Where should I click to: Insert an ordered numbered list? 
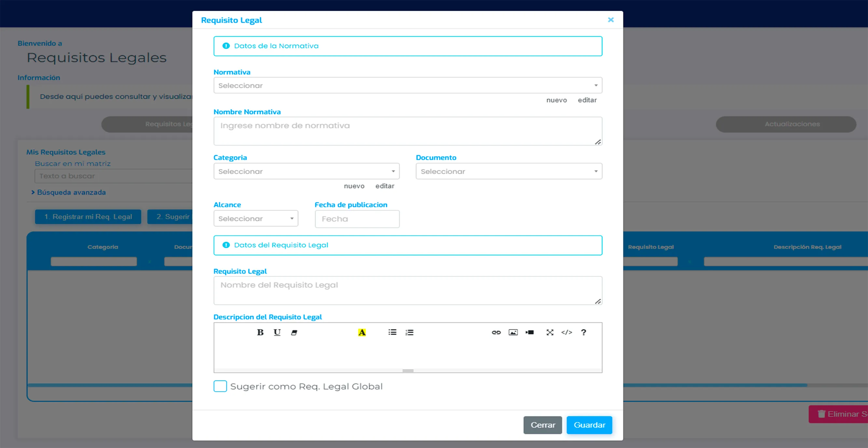pos(409,333)
